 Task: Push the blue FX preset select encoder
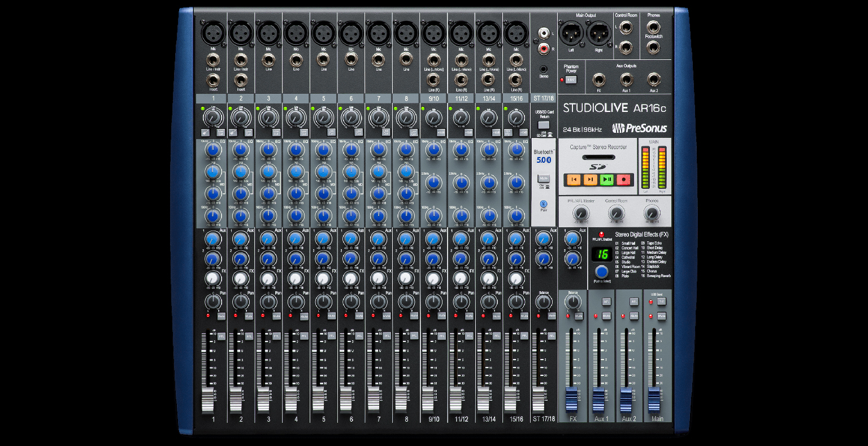[601, 271]
